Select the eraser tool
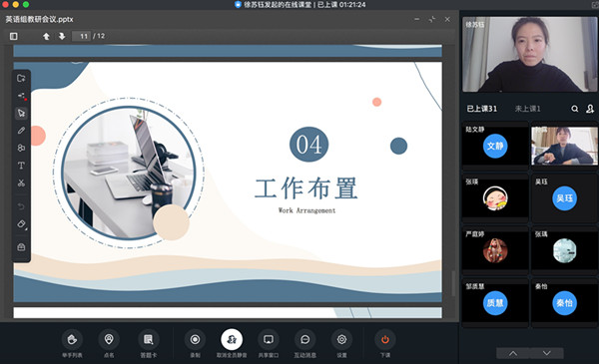This screenshot has height=364, width=599. coord(21,224)
